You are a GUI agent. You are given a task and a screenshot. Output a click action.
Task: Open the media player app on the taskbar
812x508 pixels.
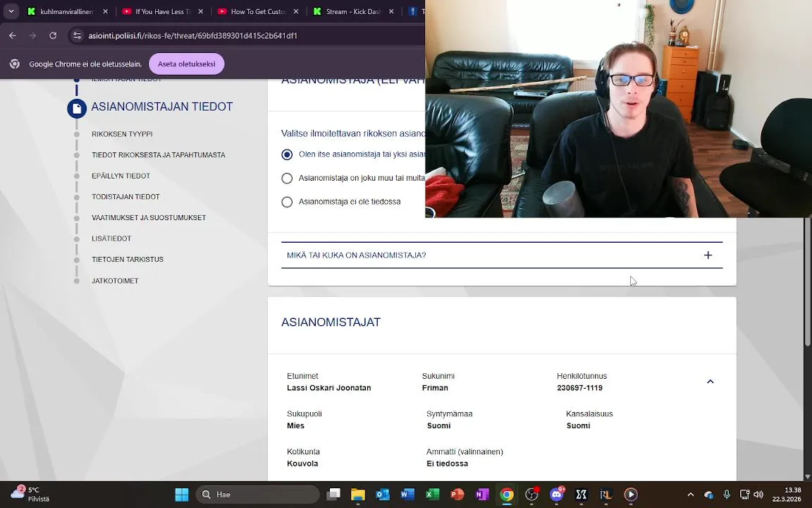click(x=631, y=495)
